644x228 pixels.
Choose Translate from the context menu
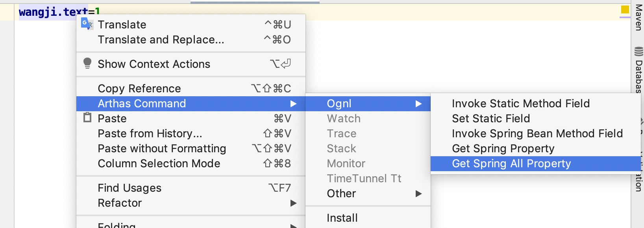click(x=191, y=24)
